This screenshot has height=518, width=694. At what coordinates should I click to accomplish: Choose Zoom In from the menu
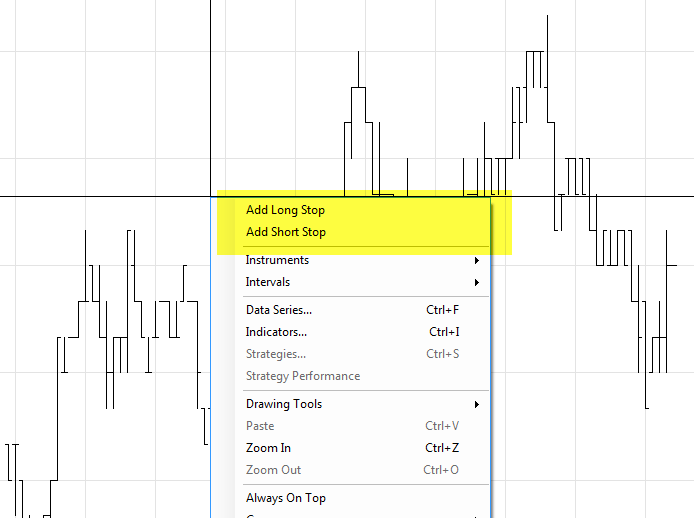click(268, 448)
